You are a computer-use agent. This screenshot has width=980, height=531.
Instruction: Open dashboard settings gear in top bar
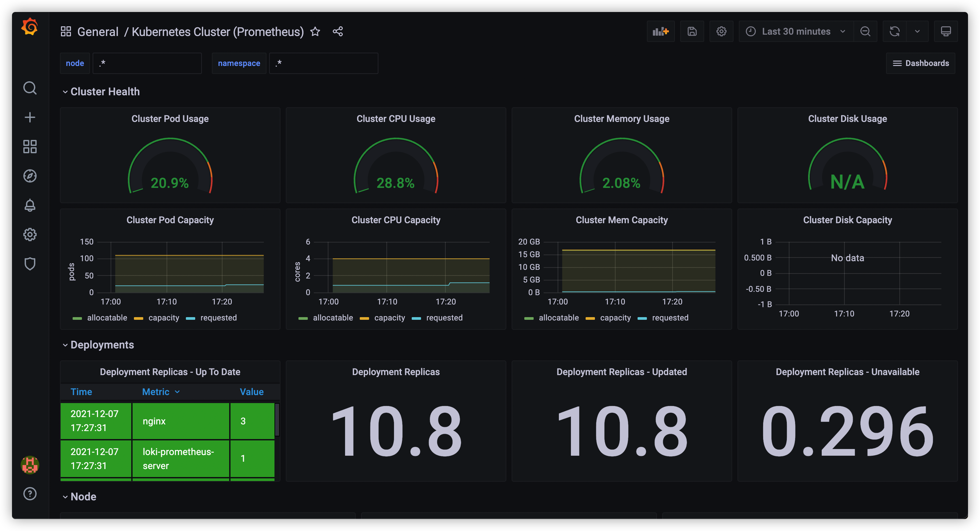click(x=721, y=32)
